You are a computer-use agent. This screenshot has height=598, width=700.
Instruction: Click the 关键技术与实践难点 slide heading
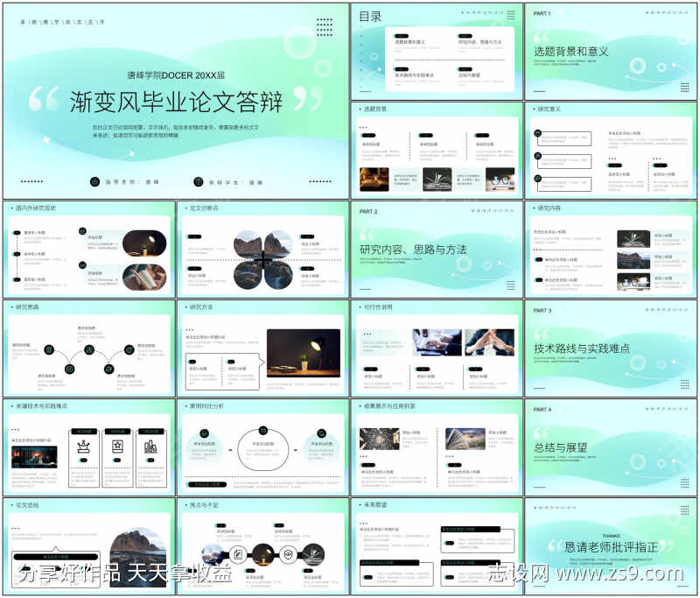click(x=41, y=406)
